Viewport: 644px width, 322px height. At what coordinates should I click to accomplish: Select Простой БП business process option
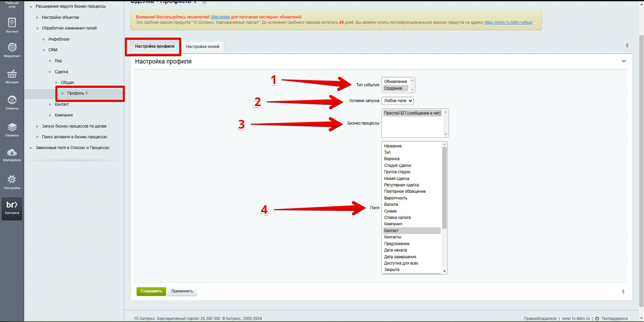click(x=412, y=113)
